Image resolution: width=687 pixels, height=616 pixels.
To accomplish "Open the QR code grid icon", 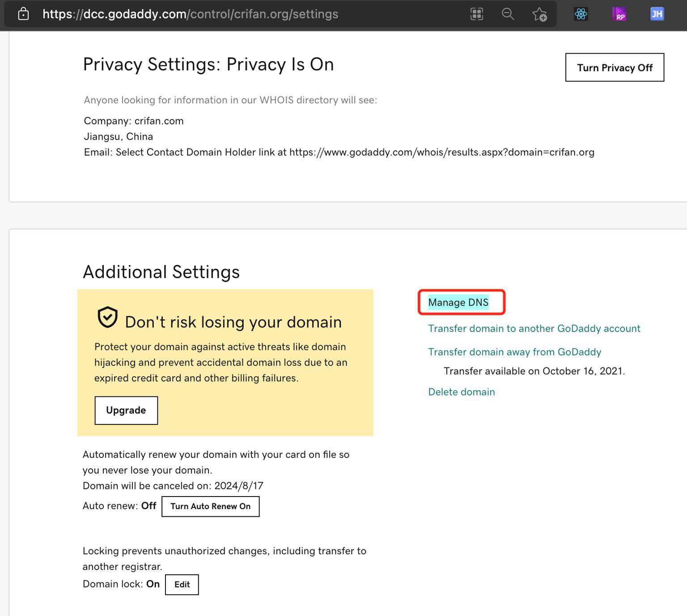I will (477, 14).
